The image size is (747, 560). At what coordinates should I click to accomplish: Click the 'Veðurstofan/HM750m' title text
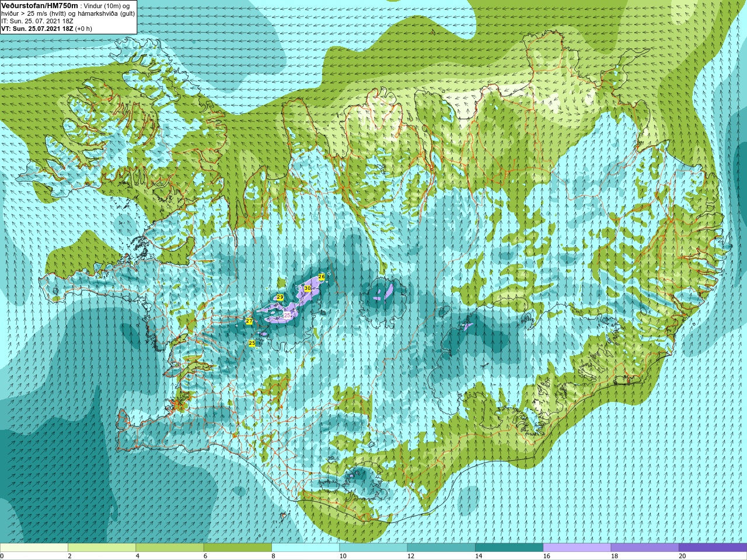[40, 5]
